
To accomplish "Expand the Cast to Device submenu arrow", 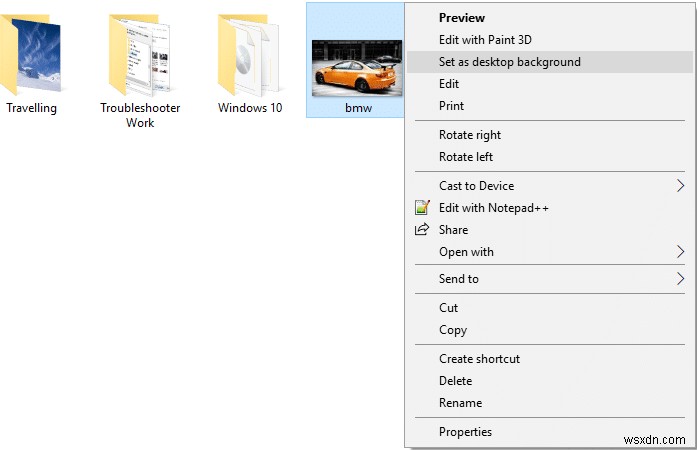I will [x=680, y=185].
